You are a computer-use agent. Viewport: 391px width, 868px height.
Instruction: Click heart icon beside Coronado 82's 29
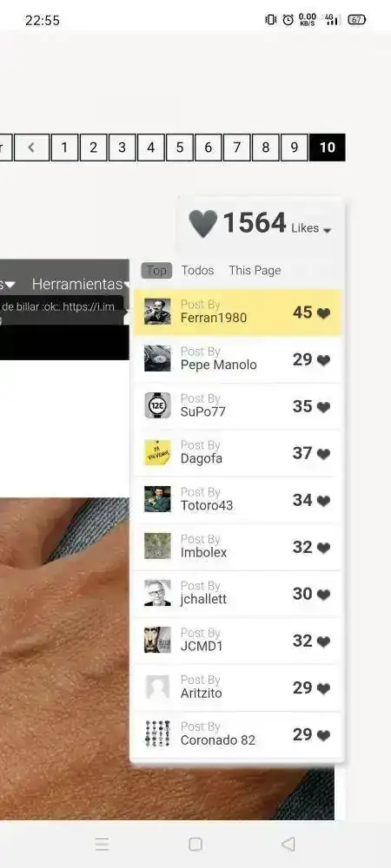point(324,735)
